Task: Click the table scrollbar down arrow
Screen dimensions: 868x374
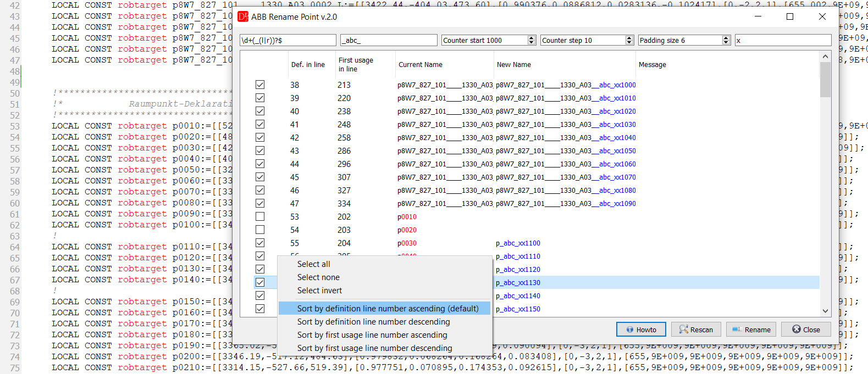Action: click(825, 311)
